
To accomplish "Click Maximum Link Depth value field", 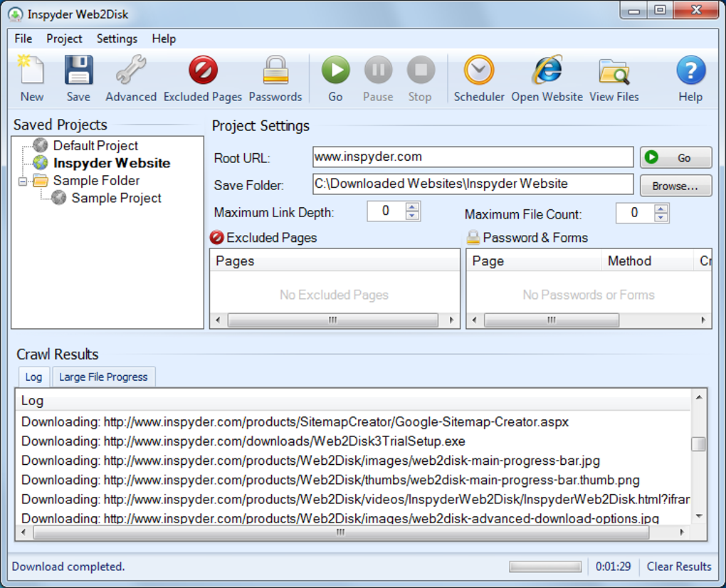I will click(386, 211).
